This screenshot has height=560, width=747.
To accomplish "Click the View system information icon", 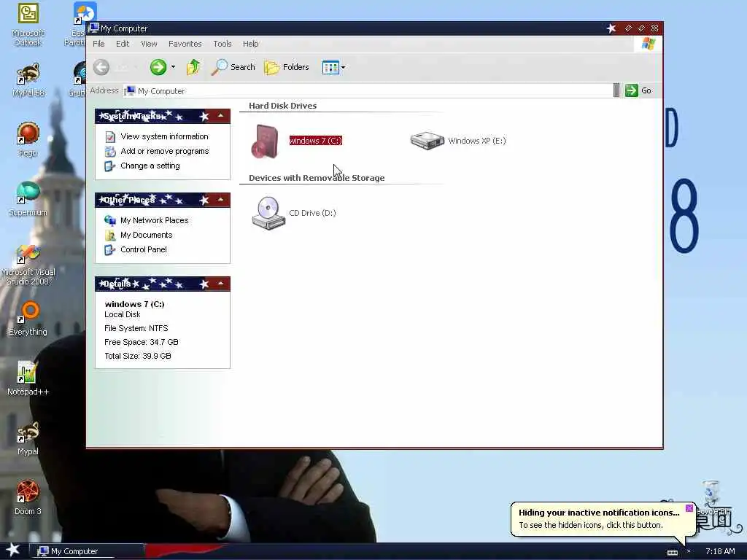I will click(110, 136).
